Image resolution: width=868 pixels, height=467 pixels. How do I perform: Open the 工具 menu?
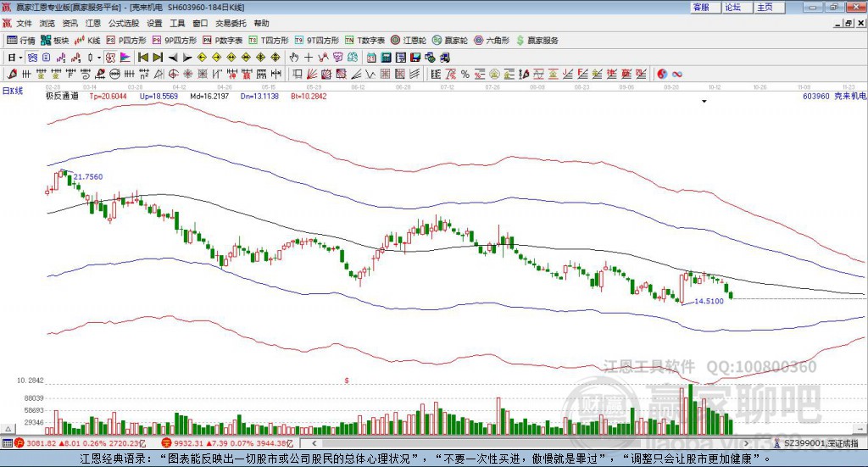point(177,23)
